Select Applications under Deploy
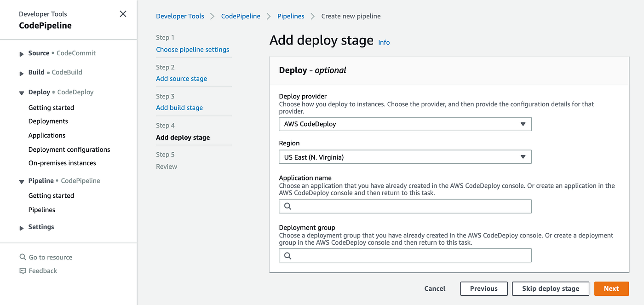The height and width of the screenshot is (305, 644). coord(47,135)
